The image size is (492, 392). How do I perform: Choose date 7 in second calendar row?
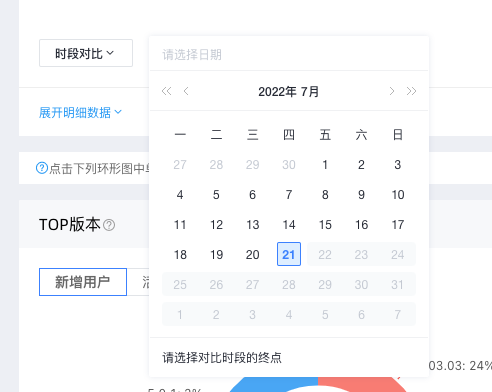click(x=289, y=195)
